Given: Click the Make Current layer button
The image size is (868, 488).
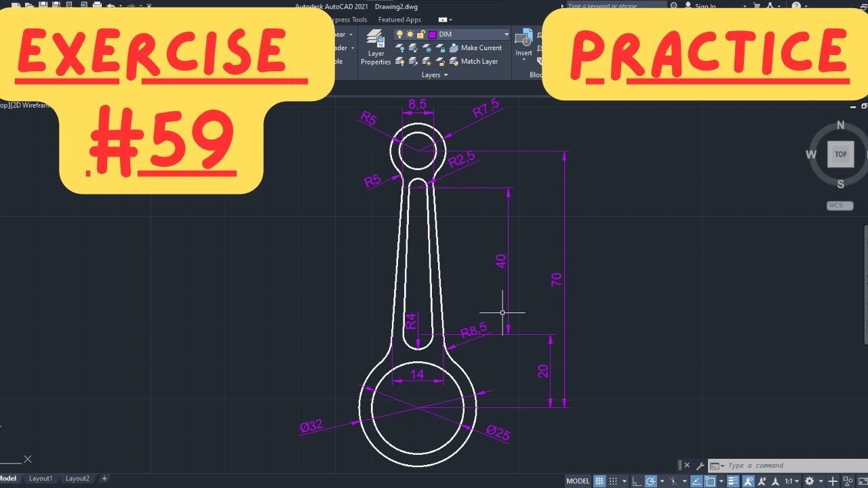Looking at the screenshot, I should click(x=475, y=48).
